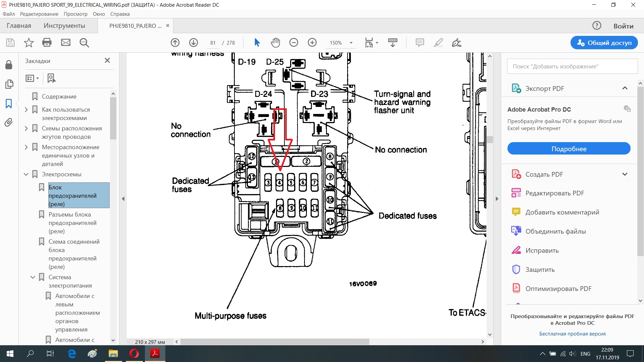Go to previous page arrow
Image resolution: width=644 pixels, height=362 pixels.
click(x=175, y=43)
